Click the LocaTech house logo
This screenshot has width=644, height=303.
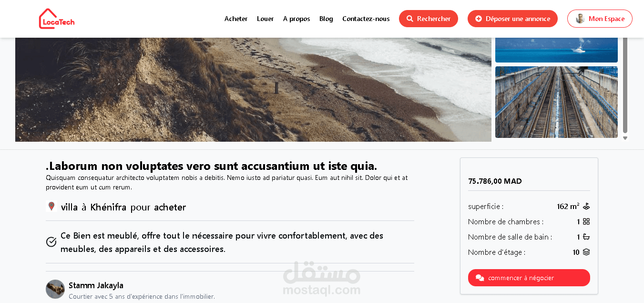point(56,19)
